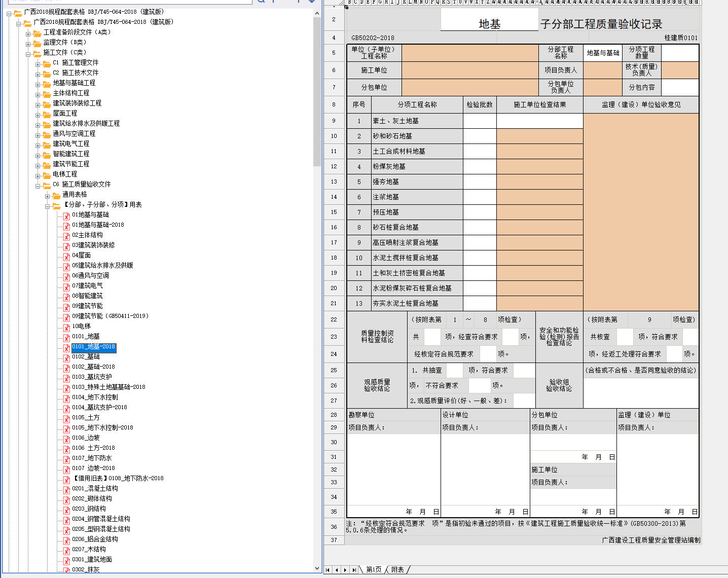Click the file icon beside 0103_基坑支护
Screen dimensions: 728x578
(x=66, y=378)
